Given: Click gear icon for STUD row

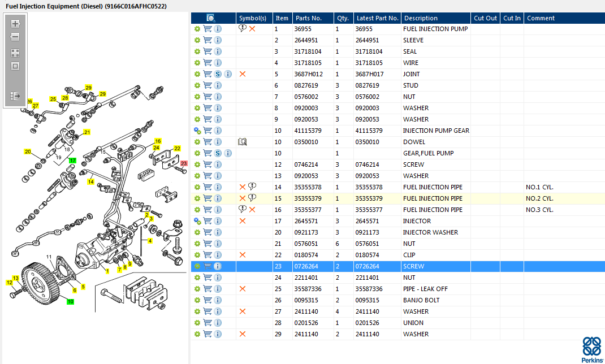Looking at the screenshot, I should tap(197, 85).
